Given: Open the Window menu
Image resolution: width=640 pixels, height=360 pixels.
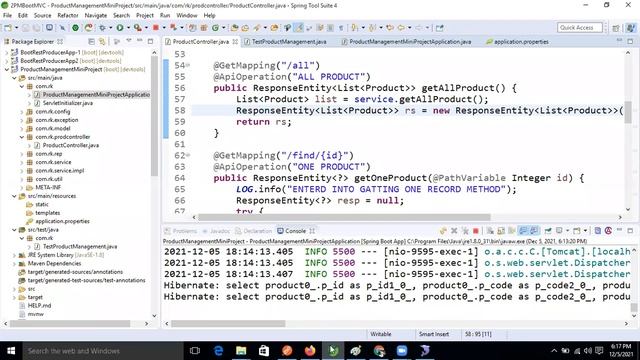Looking at the screenshot, I should coord(187,15).
